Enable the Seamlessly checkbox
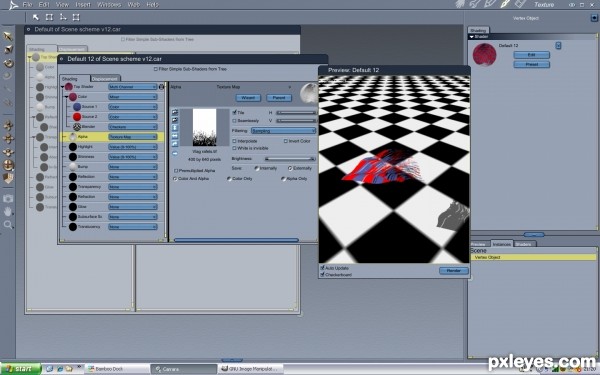The image size is (600, 375). 235,121
